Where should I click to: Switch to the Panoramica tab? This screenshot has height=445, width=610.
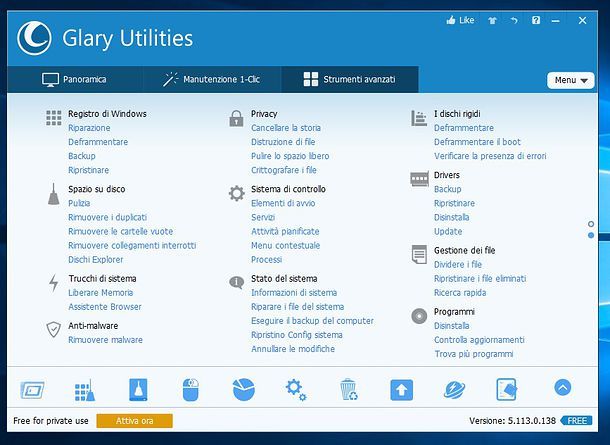(x=75, y=79)
